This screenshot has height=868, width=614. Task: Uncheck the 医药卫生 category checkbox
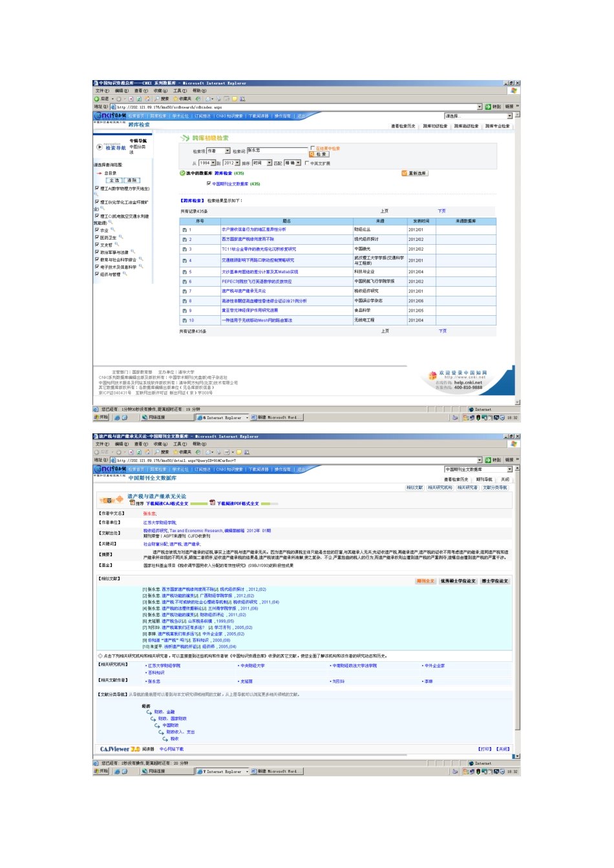[97, 238]
